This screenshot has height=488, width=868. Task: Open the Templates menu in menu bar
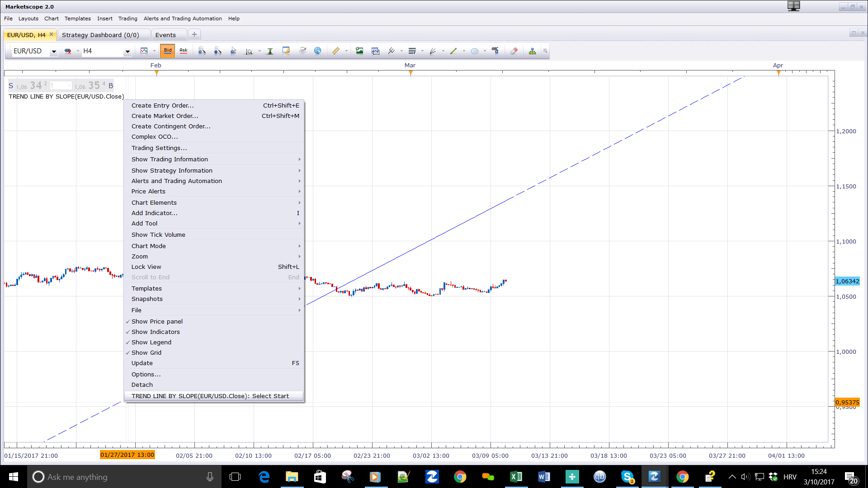click(x=77, y=19)
